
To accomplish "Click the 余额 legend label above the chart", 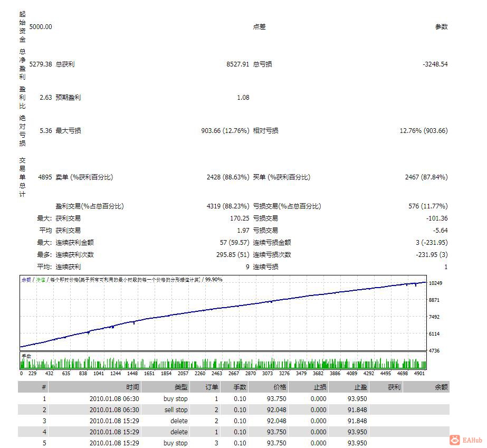I will (x=27, y=280).
